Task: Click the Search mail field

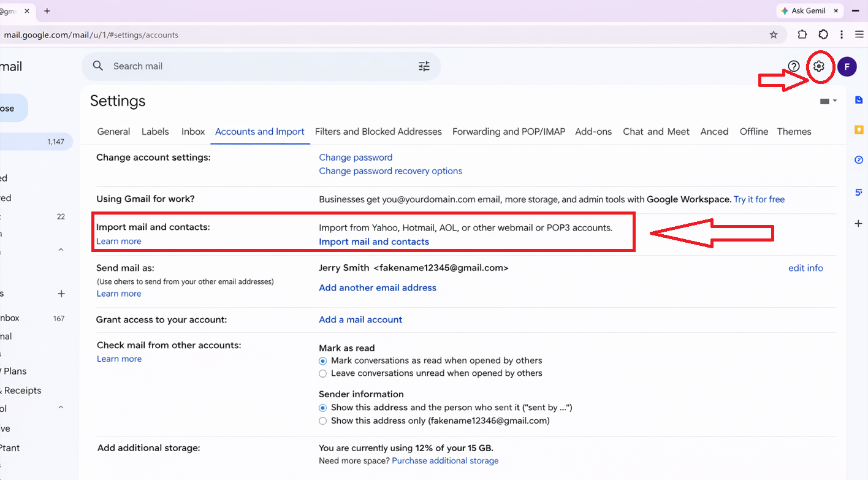Action: tap(261, 66)
